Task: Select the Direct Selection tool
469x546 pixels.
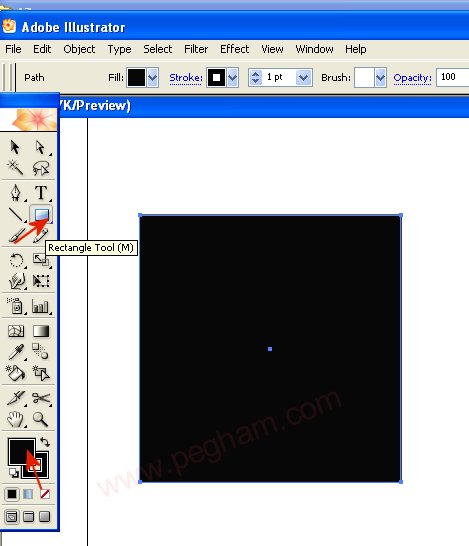Action: point(40,147)
